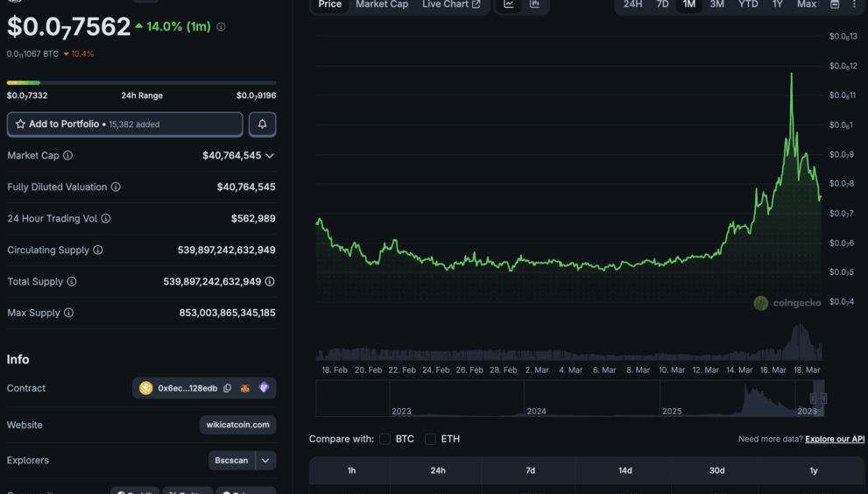Screen dimensions: 868x494
Task: Click info icon beside Circulating Supply label
Action: point(98,250)
